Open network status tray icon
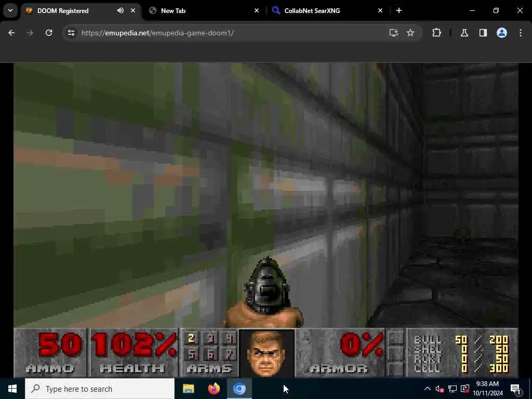The width and height of the screenshot is (532, 399). tap(453, 389)
